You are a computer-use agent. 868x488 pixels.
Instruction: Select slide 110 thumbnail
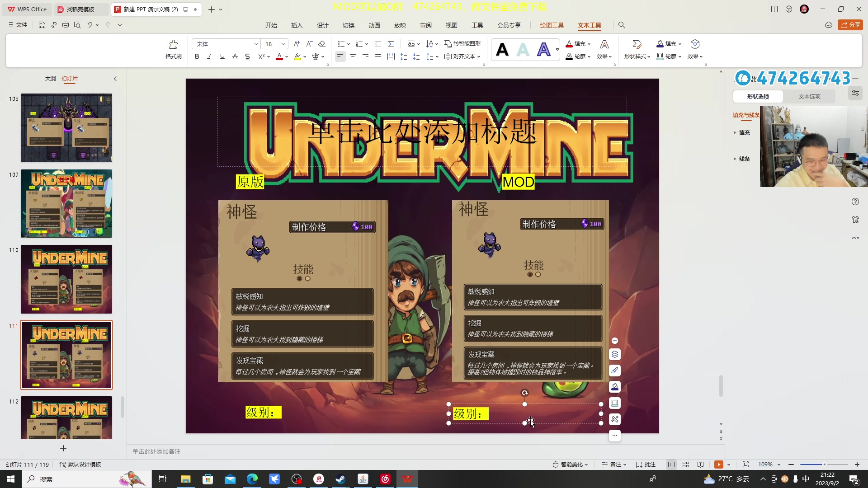click(66, 279)
